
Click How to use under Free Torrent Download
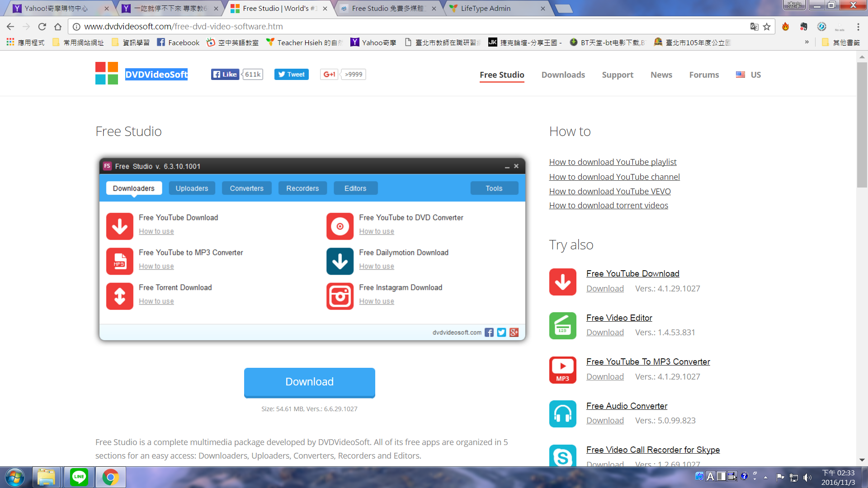click(x=156, y=301)
